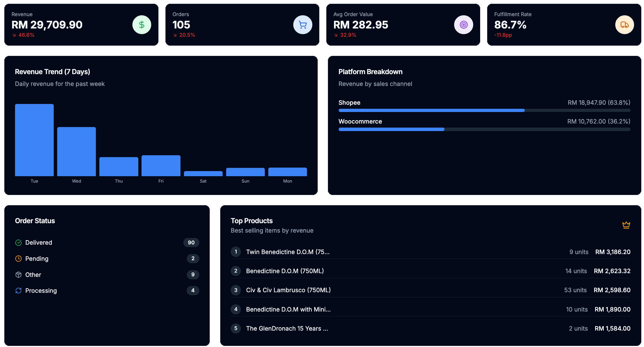Viewport: 644px width, 347px height.
Task: Click the orange truck Fulfillment Rate icon
Action: (x=624, y=25)
